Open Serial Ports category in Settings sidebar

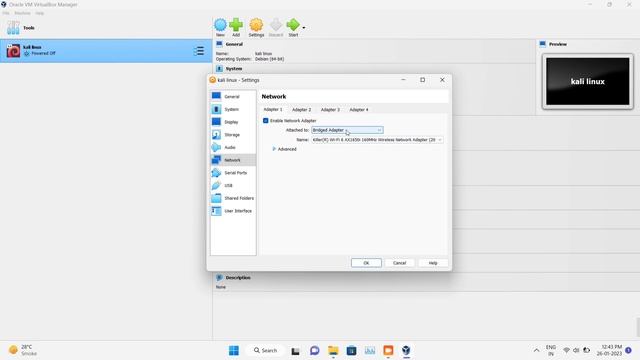(x=233, y=172)
